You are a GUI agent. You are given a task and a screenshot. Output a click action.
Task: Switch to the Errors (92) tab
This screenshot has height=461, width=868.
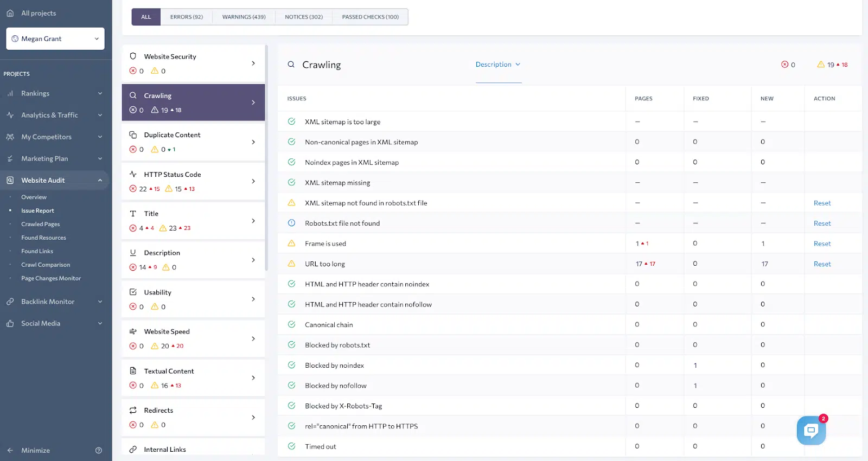point(187,17)
